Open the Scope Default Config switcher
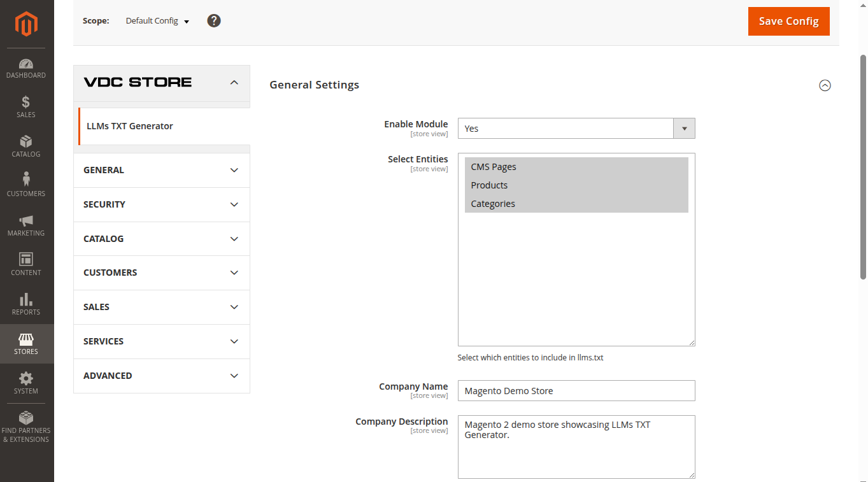 157,21
